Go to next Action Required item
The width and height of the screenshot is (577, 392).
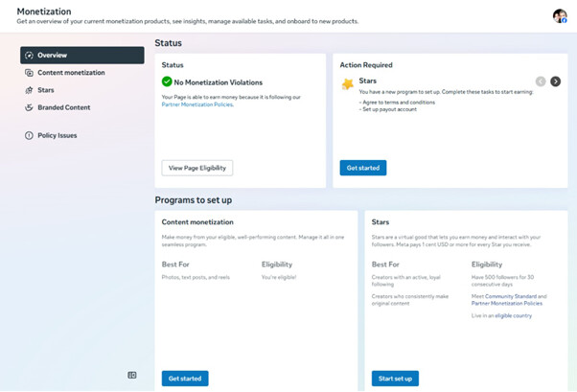[555, 81]
